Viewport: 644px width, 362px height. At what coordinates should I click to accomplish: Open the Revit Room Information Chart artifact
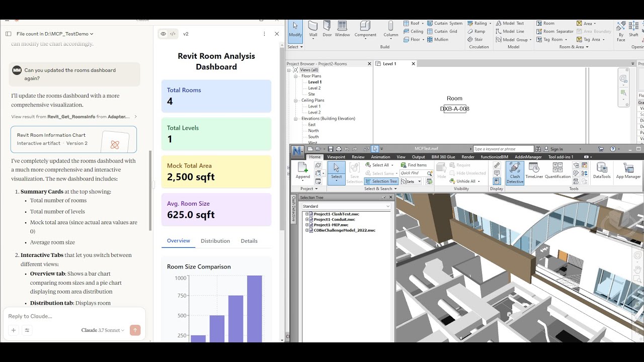pyautogui.click(x=73, y=139)
